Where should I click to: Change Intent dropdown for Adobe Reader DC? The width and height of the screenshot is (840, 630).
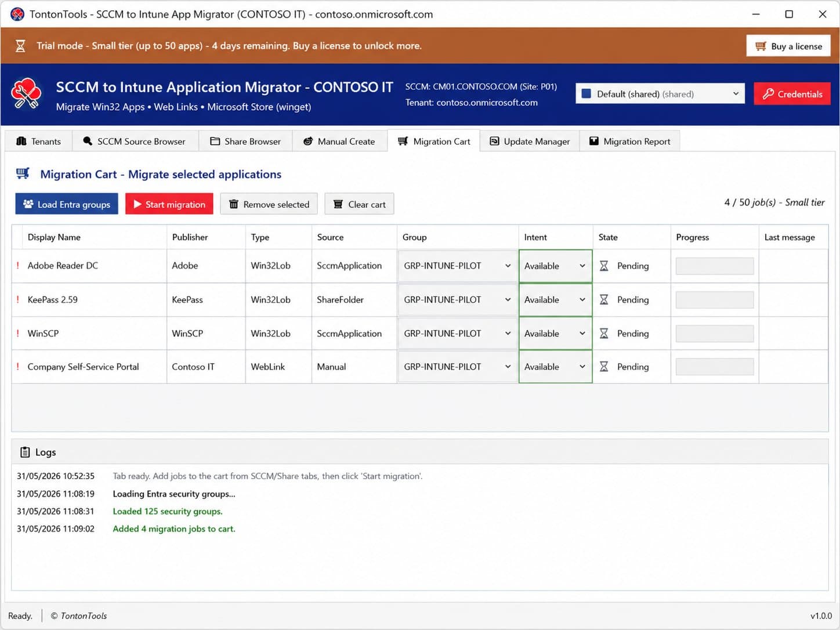click(x=556, y=266)
